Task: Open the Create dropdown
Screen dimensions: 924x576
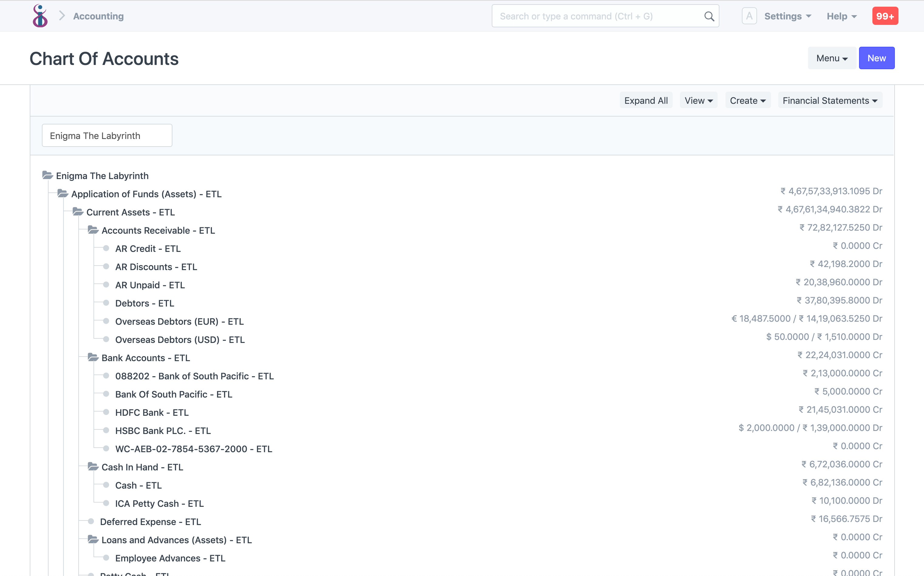Action: tap(747, 100)
